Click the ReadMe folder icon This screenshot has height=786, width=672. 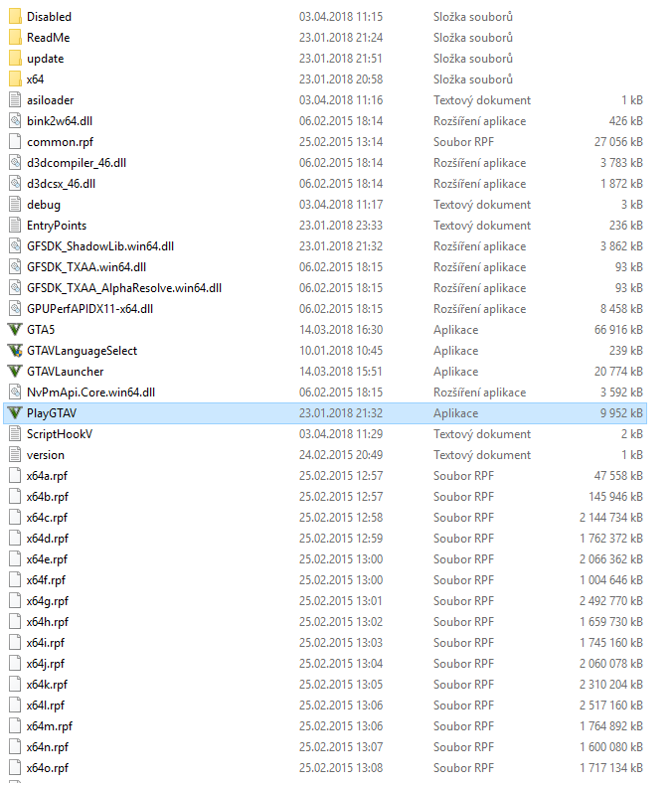15,38
